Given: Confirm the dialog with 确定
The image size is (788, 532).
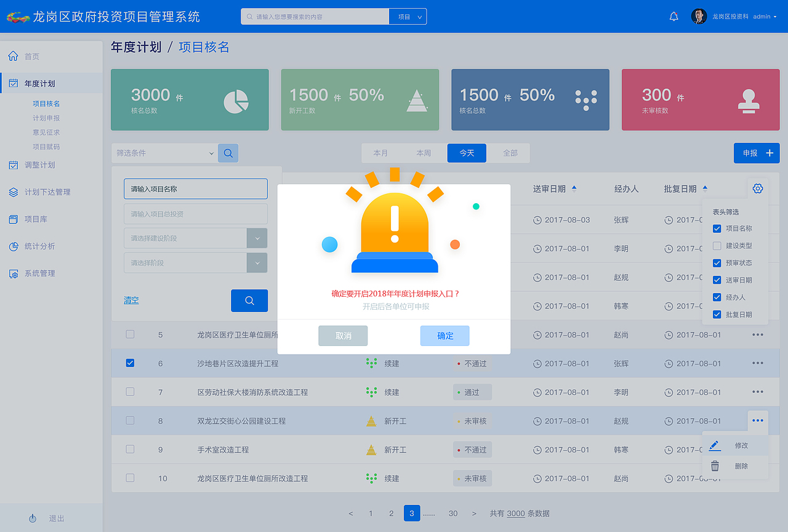Looking at the screenshot, I should (444, 336).
